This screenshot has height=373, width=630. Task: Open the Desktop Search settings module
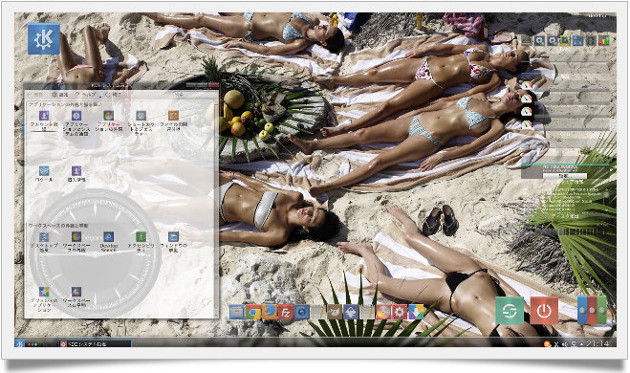[x=108, y=241]
